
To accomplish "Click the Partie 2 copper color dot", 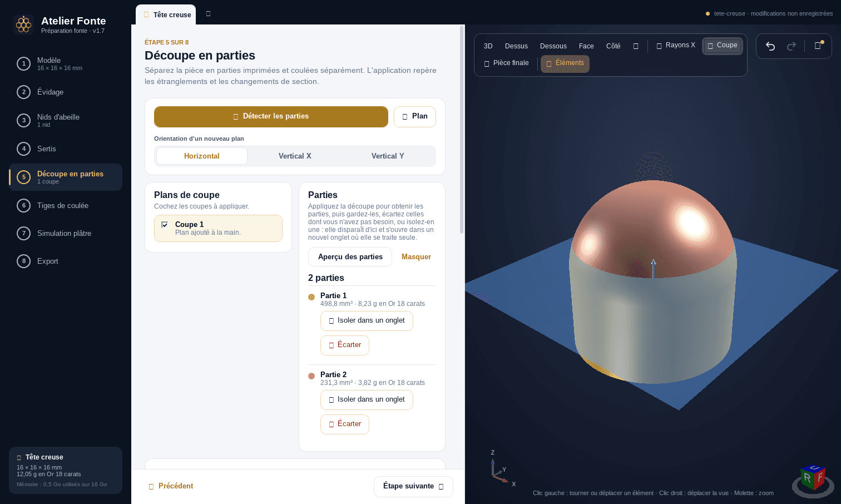I will coord(311,376).
